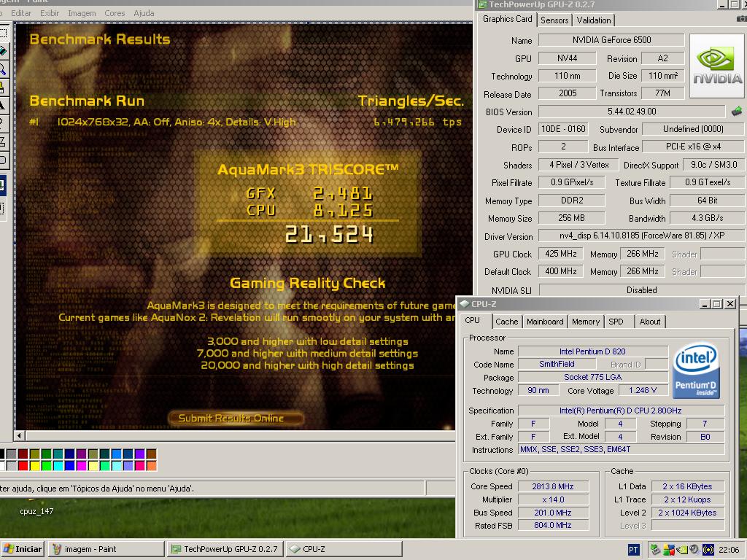Switch to the Validation tab in GPU-Z
The width and height of the screenshot is (747, 560).
tap(594, 20)
